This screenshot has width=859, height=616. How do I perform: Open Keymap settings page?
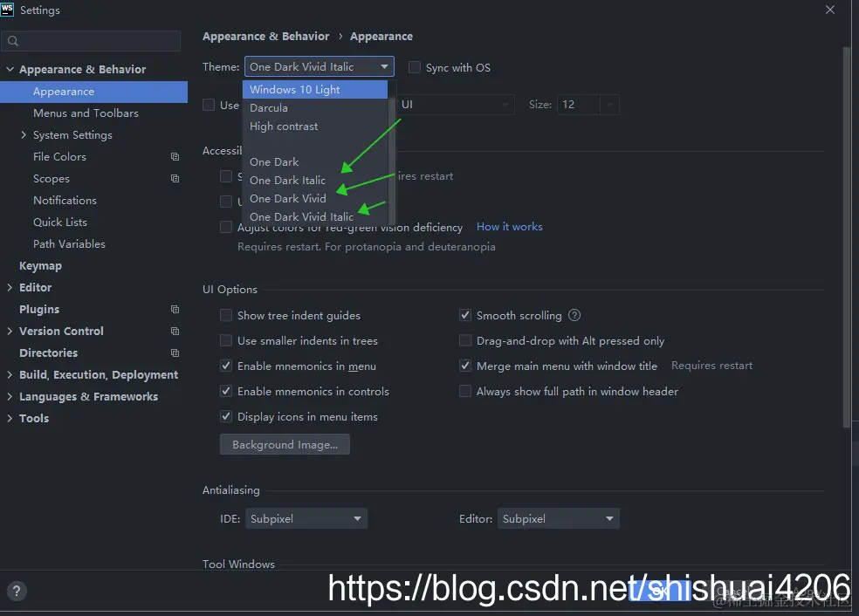pos(40,265)
